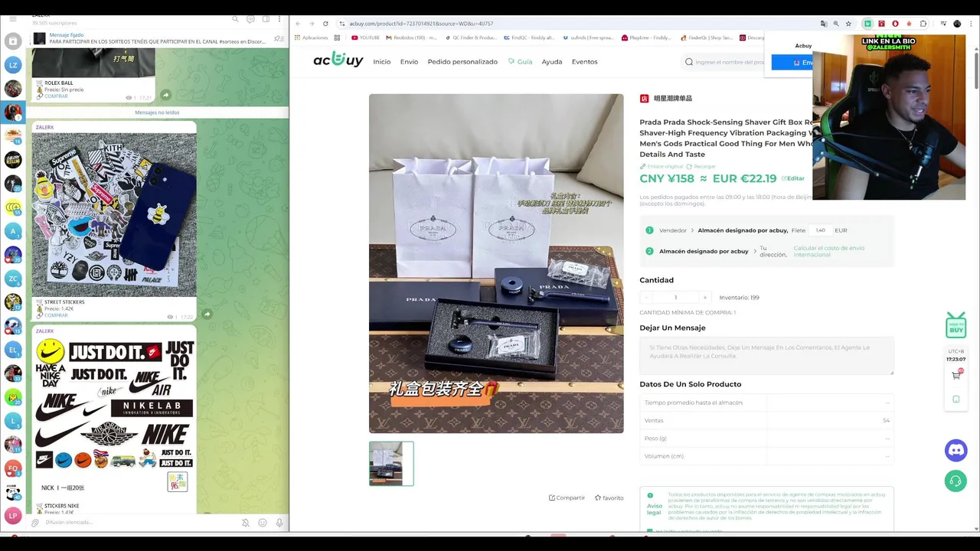Click the acbuy logo
This screenshot has height=551, width=980.
(338, 60)
